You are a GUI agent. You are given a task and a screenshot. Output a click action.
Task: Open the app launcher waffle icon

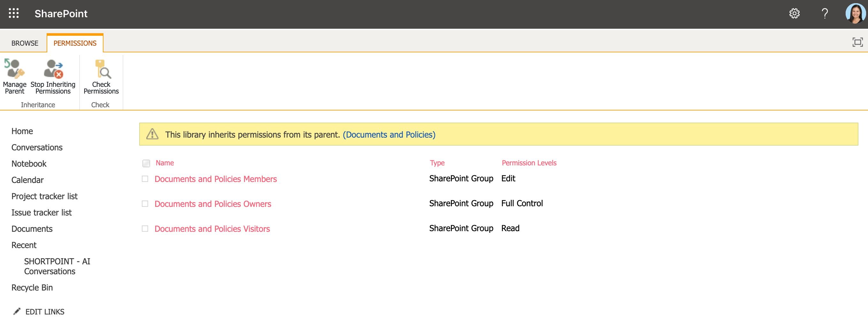14,13
